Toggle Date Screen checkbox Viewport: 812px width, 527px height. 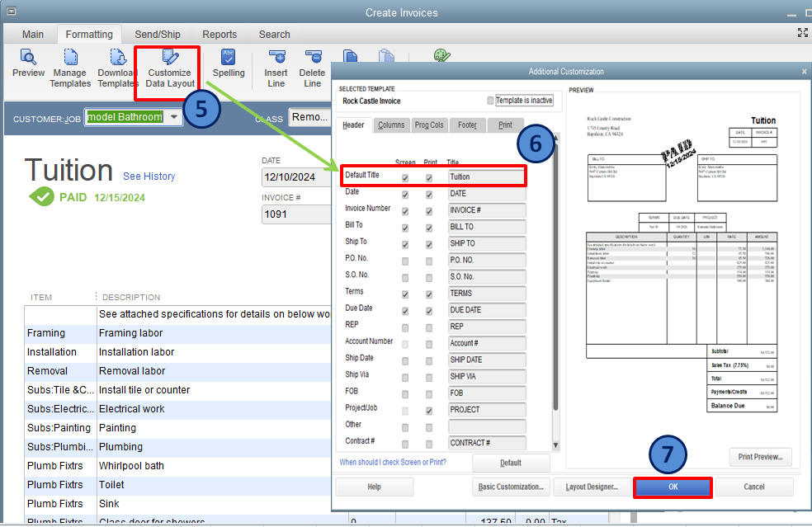405,195
